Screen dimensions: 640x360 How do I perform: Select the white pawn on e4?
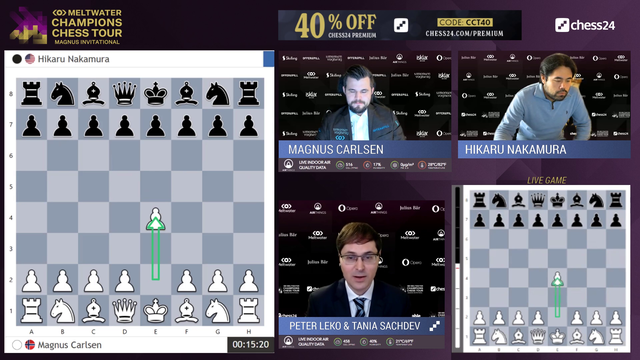[156, 217]
